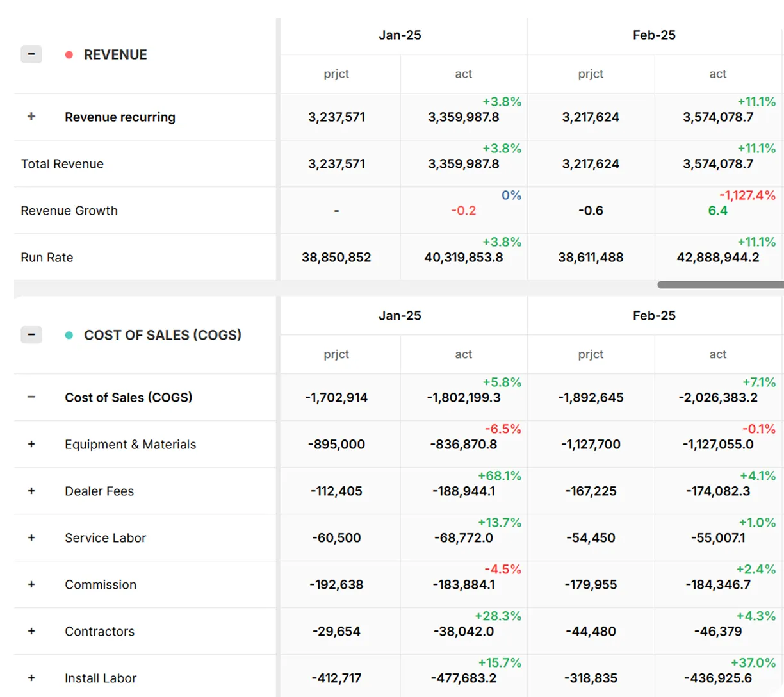Collapse the REVENUE section

[31, 54]
